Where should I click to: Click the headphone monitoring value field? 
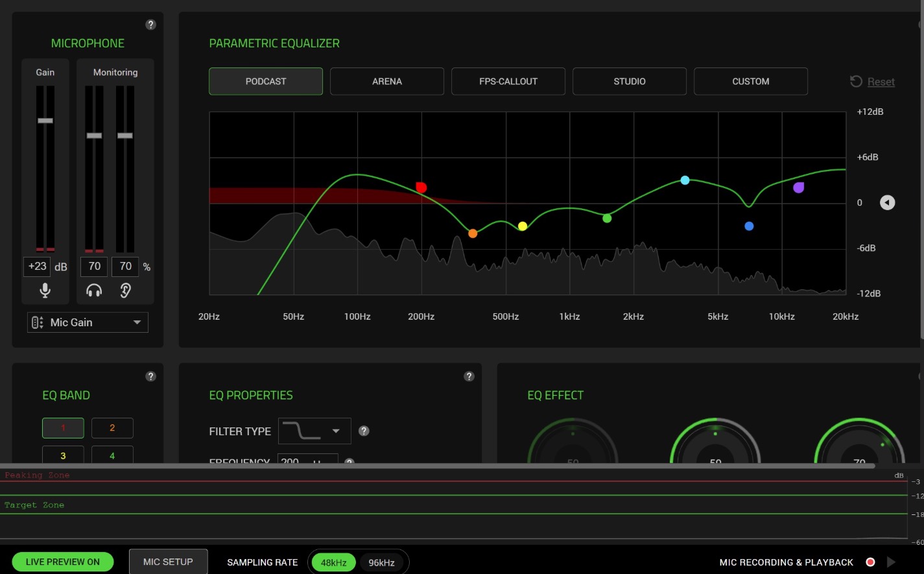94,267
